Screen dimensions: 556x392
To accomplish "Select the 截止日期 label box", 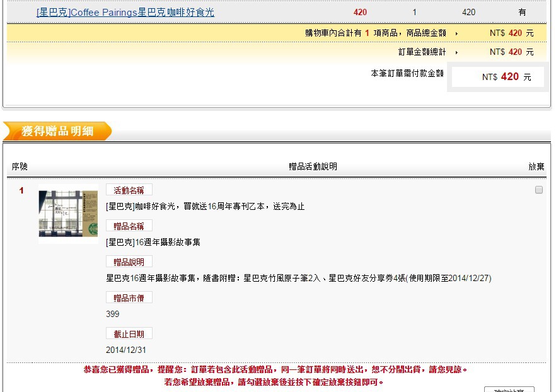I will (129, 333).
